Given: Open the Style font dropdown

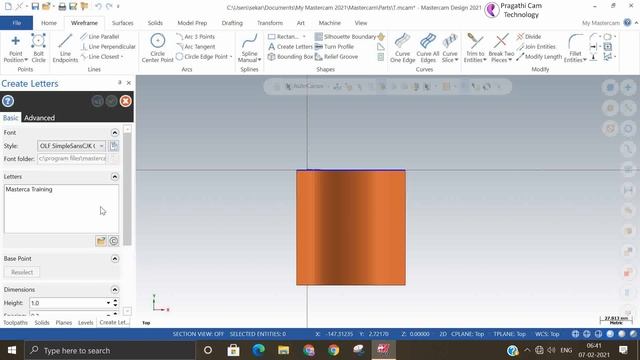Looking at the screenshot, I should [x=101, y=146].
